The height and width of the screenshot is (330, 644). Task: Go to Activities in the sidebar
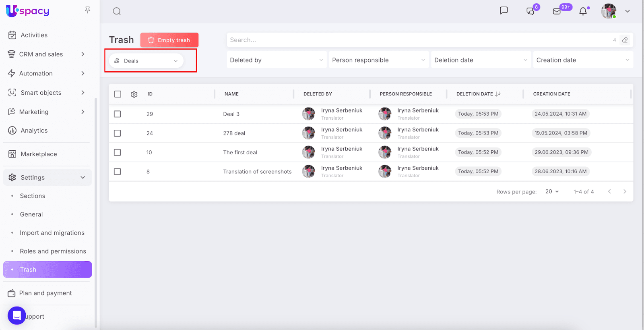pyautogui.click(x=34, y=35)
